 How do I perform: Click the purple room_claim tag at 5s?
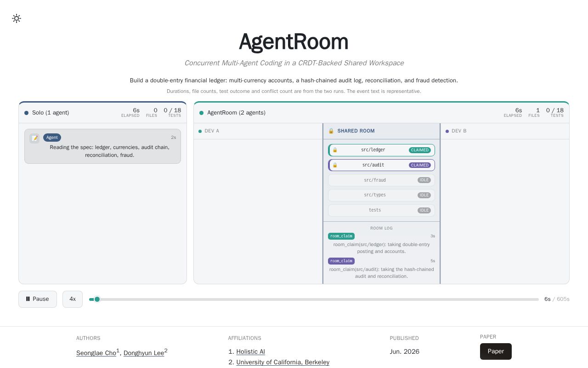click(x=341, y=261)
